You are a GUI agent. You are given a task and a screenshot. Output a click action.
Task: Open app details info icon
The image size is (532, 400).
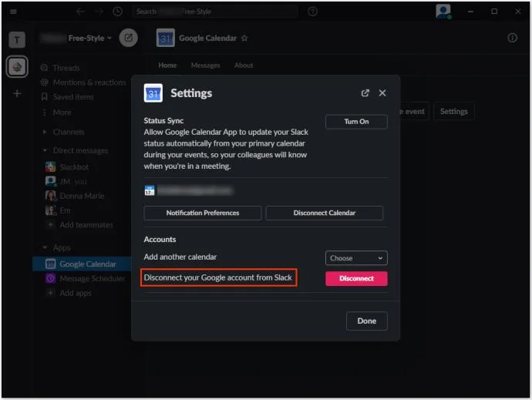click(x=512, y=38)
